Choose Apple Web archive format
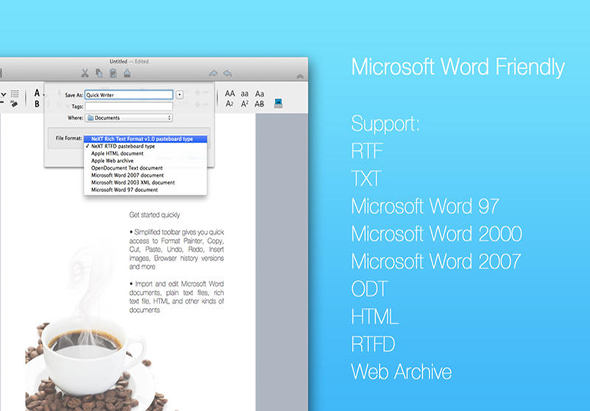Screen dimensions: 590x411 click(145, 161)
